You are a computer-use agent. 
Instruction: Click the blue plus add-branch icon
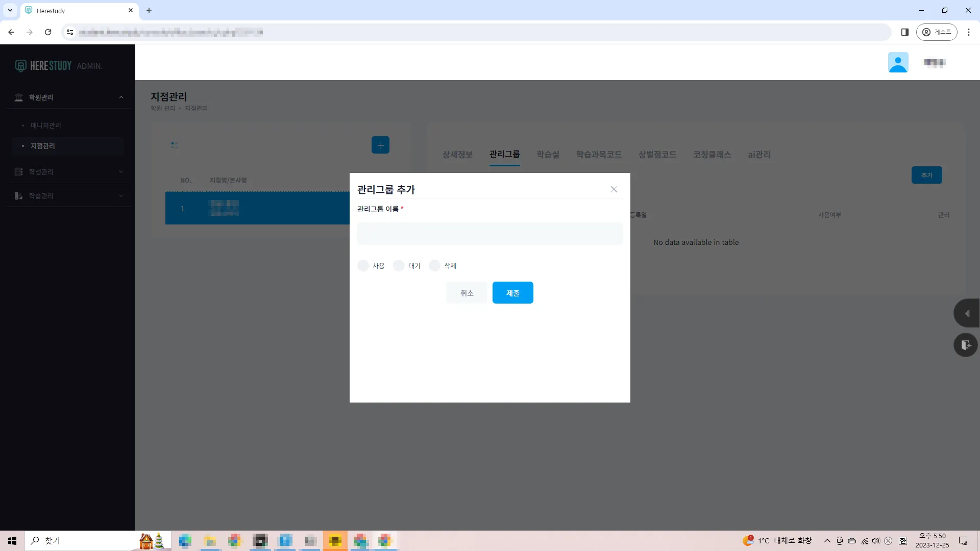[380, 145]
